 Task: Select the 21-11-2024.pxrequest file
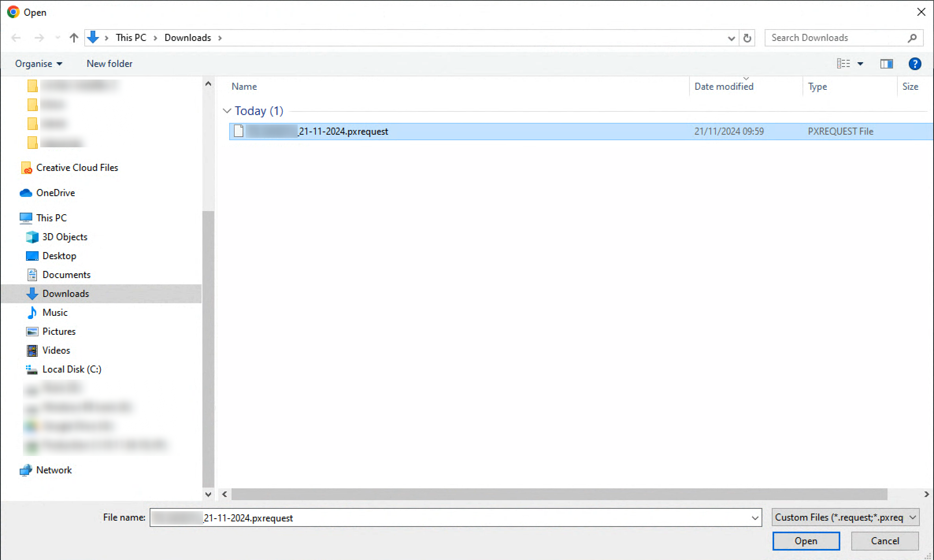click(x=343, y=132)
